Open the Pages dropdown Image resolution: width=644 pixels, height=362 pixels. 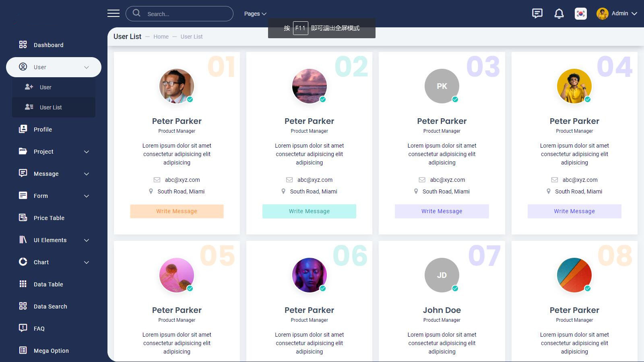[255, 14]
